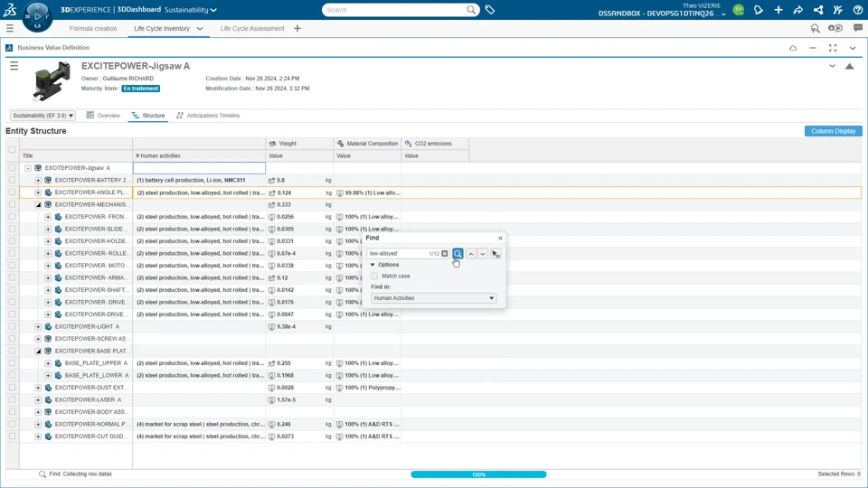Open the hamburger menu beside the jigsaw thumbnail
The height and width of the screenshot is (488, 868).
14,66
